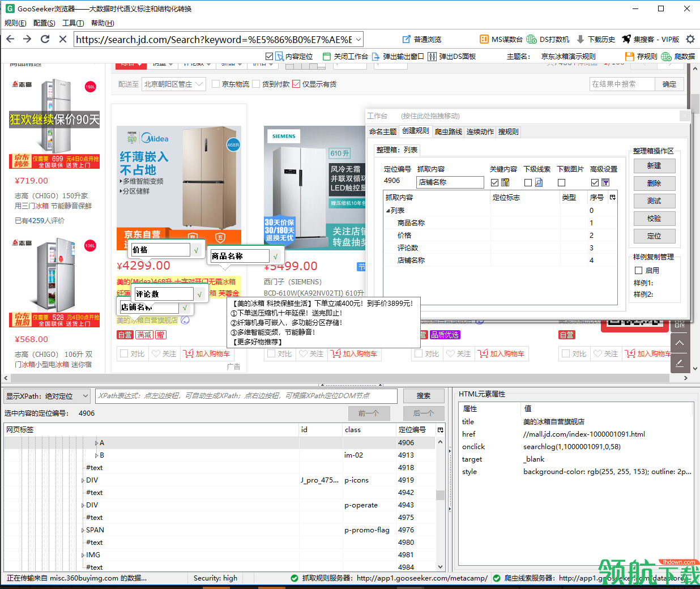Screen dimensions: 700x589
Task: Open 集搜客 - VIP版
Action: 651,39
